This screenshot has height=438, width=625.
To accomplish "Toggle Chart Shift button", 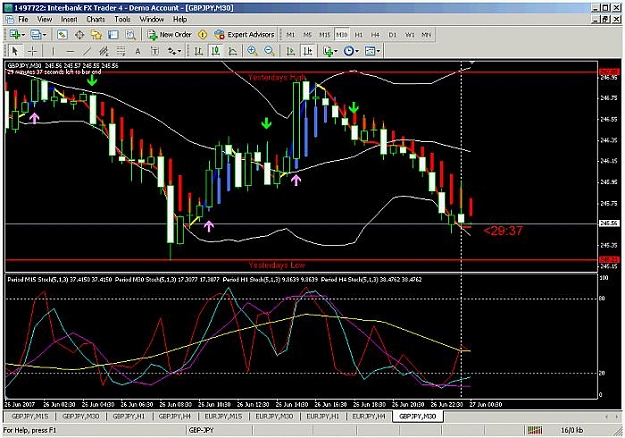I will (x=308, y=51).
